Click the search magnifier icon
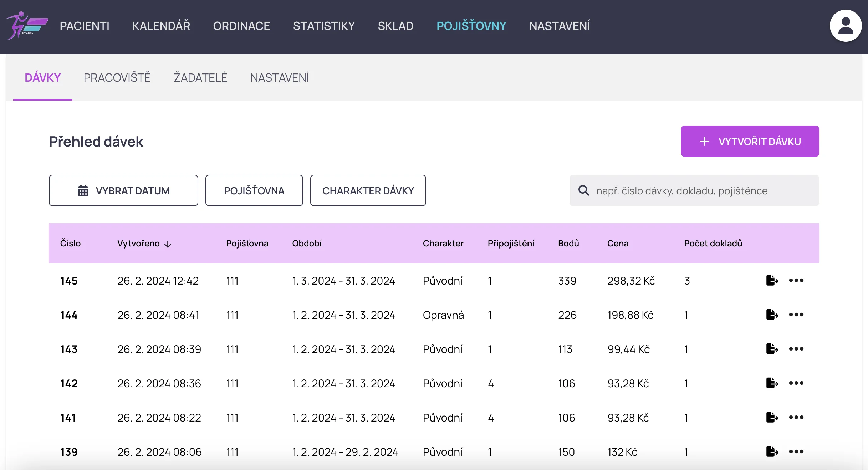Viewport: 868px width, 470px height. pos(583,190)
